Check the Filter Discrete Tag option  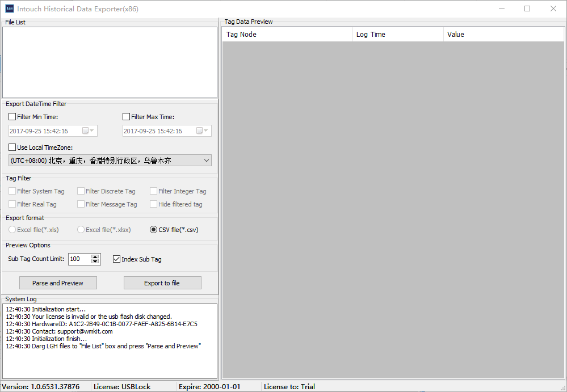81,191
